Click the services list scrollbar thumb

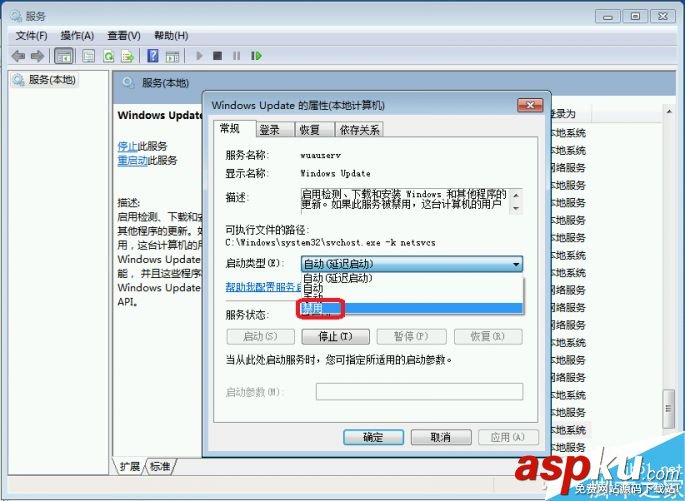[x=668, y=408]
